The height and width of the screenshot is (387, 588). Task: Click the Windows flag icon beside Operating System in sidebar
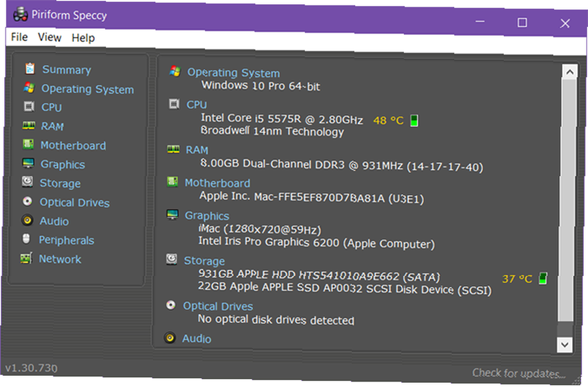(29, 88)
